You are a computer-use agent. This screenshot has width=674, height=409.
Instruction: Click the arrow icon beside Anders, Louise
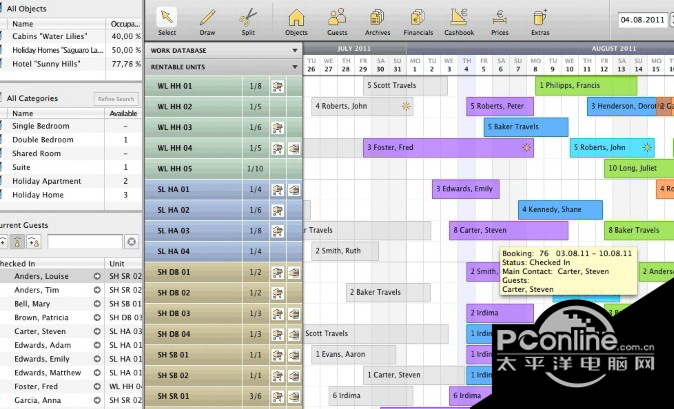(97, 276)
